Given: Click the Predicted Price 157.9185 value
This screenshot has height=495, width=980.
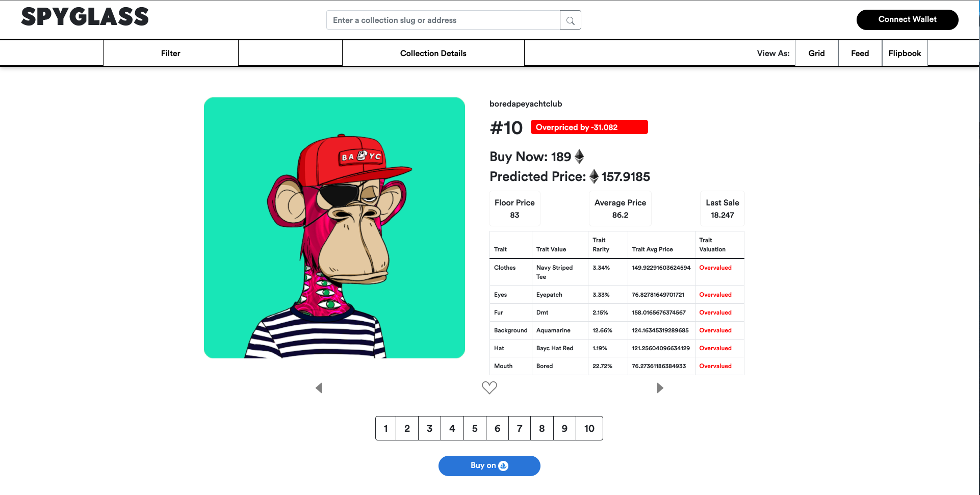Looking at the screenshot, I should [x=626, y=177].
